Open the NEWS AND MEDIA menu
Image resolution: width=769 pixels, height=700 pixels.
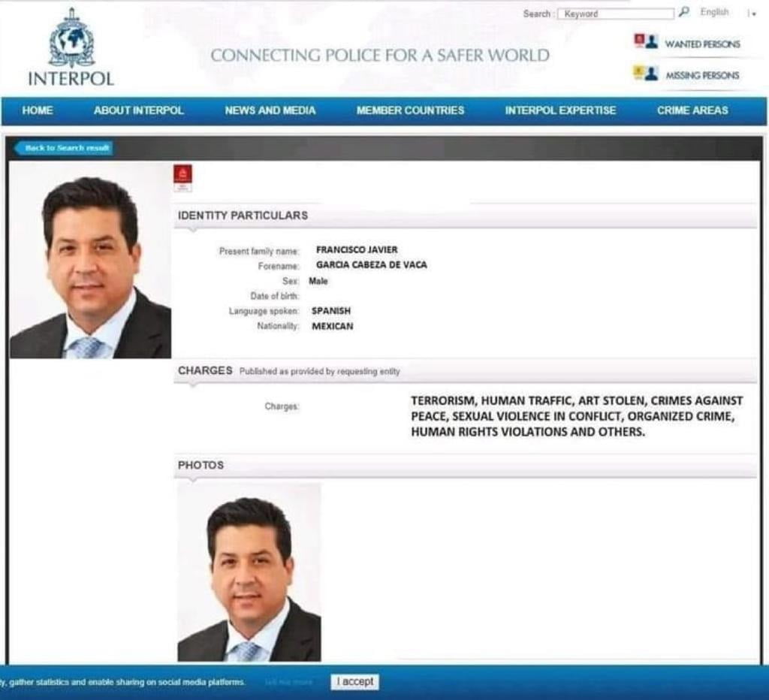(x=270, y=110)
